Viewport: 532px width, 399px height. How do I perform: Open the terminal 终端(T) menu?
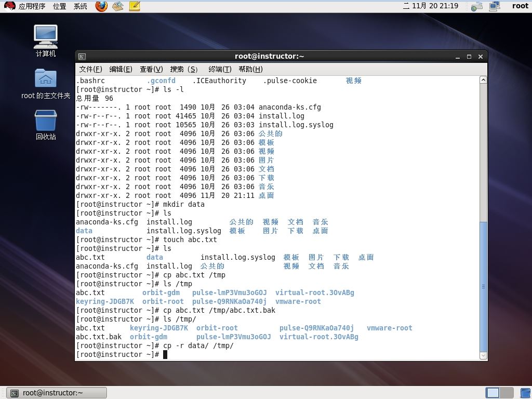pos(220,69)
